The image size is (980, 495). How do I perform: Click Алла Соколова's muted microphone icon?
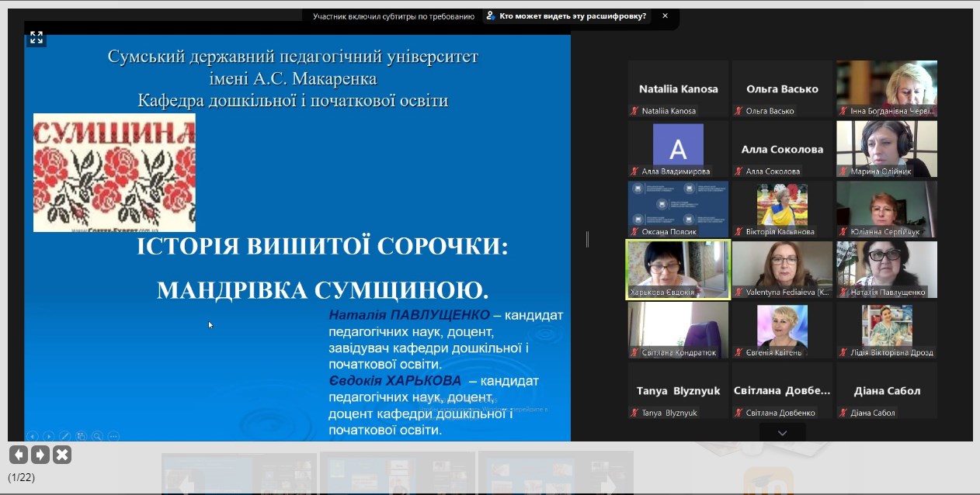[739, 171]
